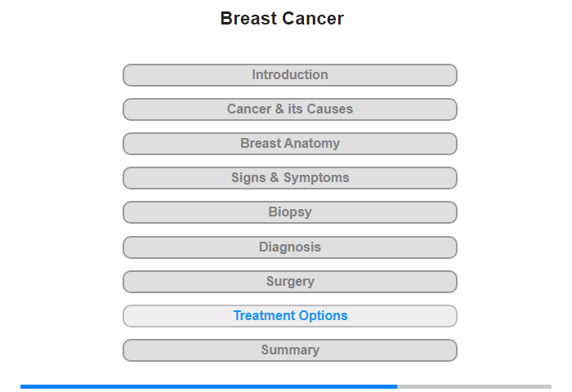The image size is (572, 392).
Task: Click the Biopsy section button
Action: [x=289, y=212]
